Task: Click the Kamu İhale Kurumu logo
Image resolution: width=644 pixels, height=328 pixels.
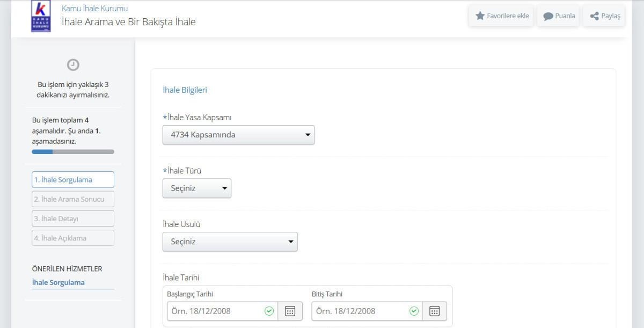Action: pyautogui.click(x=41, y=16)
